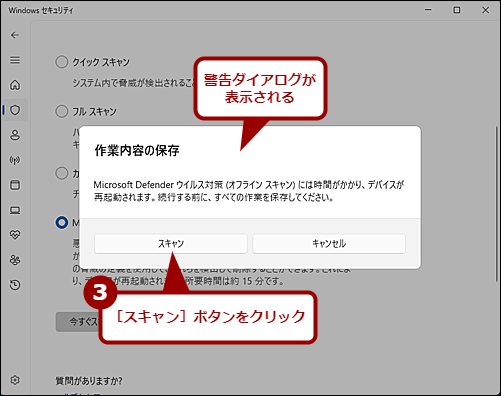This screenshot has height=396, width=501.
Task: Close the Windows セキュリティ window
Action: 485,10
